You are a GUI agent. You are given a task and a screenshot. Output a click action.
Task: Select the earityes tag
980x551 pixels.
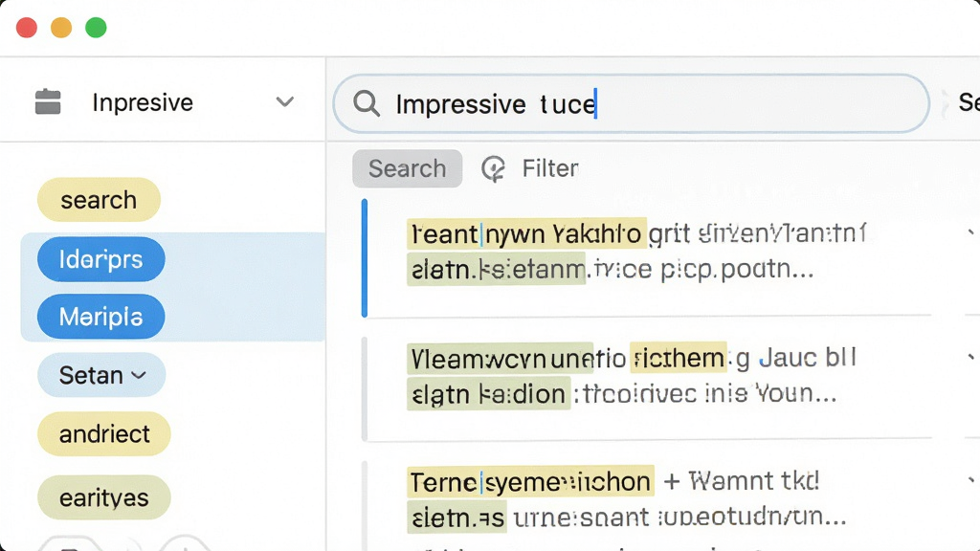click(x=103, y=497)
